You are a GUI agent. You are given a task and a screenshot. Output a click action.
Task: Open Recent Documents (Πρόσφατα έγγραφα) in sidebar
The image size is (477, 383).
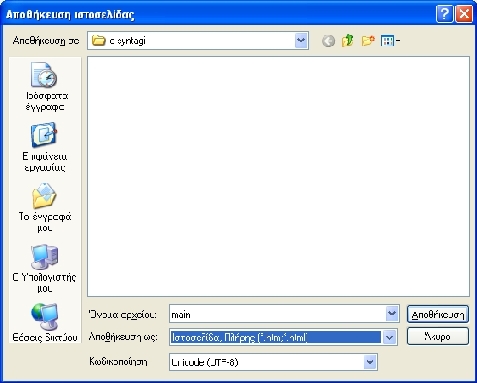click(45, 87)
